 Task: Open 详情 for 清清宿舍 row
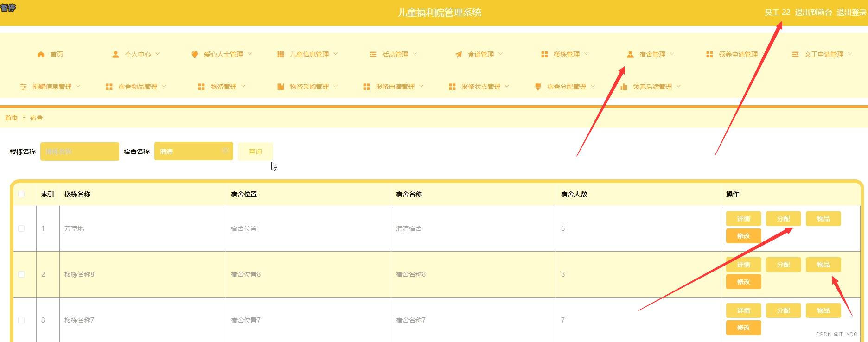[x=744, y=219]
